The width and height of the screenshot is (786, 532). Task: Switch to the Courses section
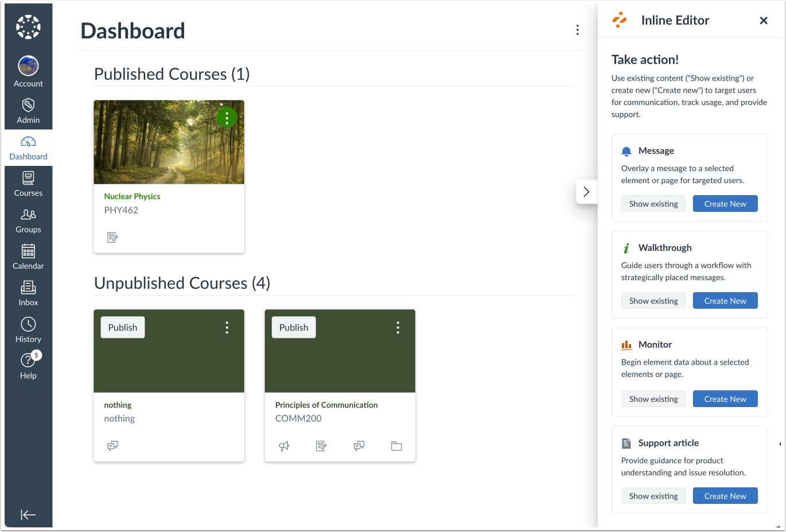pyautogui.click(x=28, y=184)
